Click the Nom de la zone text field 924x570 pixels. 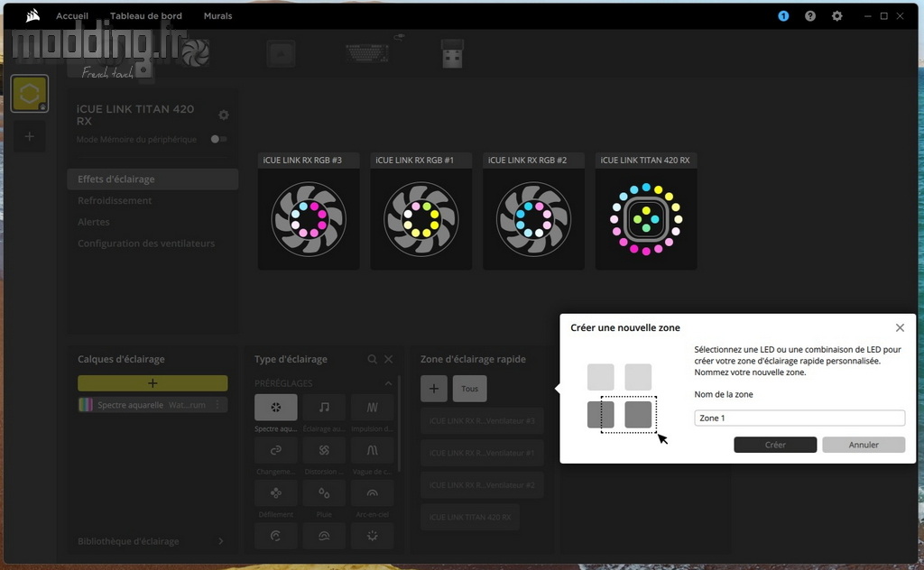click(799, 418)
